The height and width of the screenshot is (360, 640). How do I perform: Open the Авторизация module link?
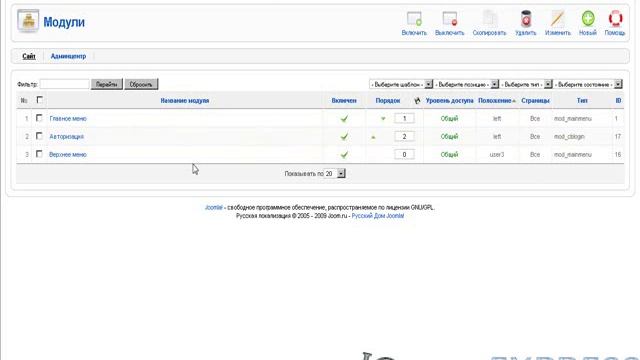(67, 137)
